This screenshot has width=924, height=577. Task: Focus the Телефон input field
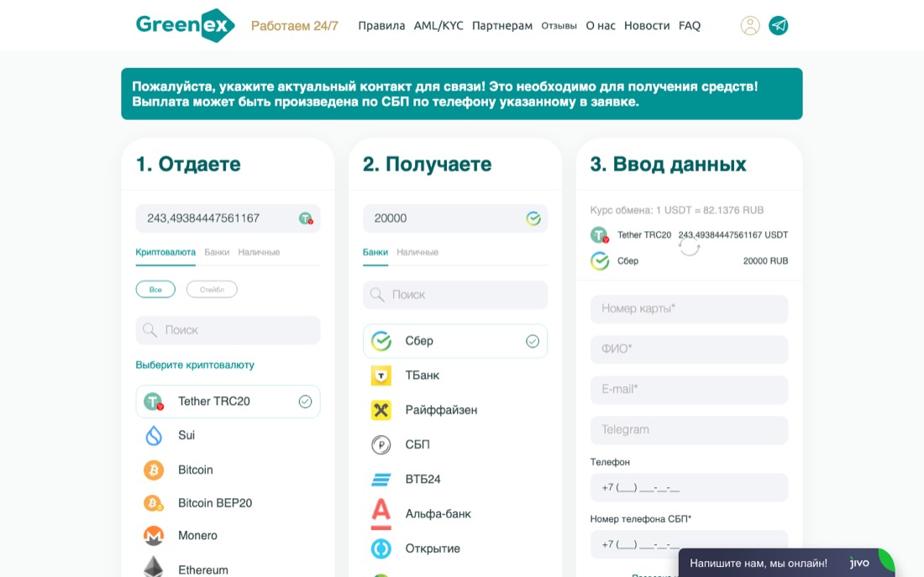[689, 487]
